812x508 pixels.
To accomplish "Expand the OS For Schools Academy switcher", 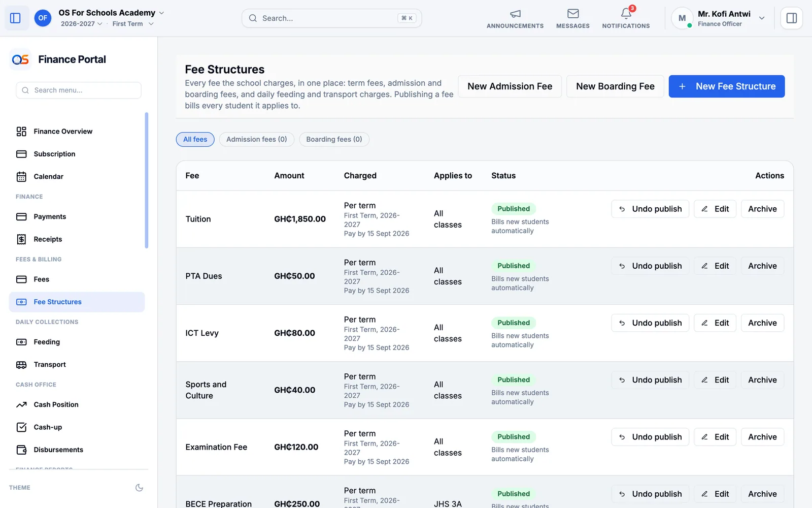I will (111, 13).
